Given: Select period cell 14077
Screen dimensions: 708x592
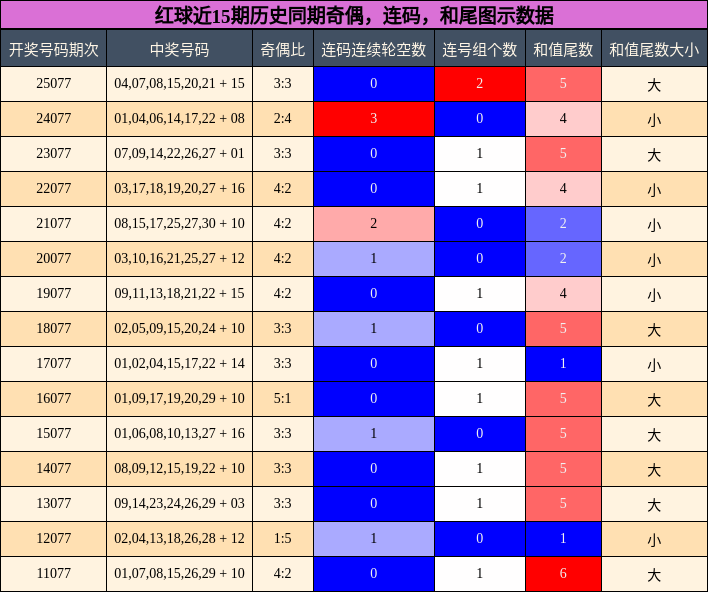Looking at the screenshot, I should coord(53,469).
